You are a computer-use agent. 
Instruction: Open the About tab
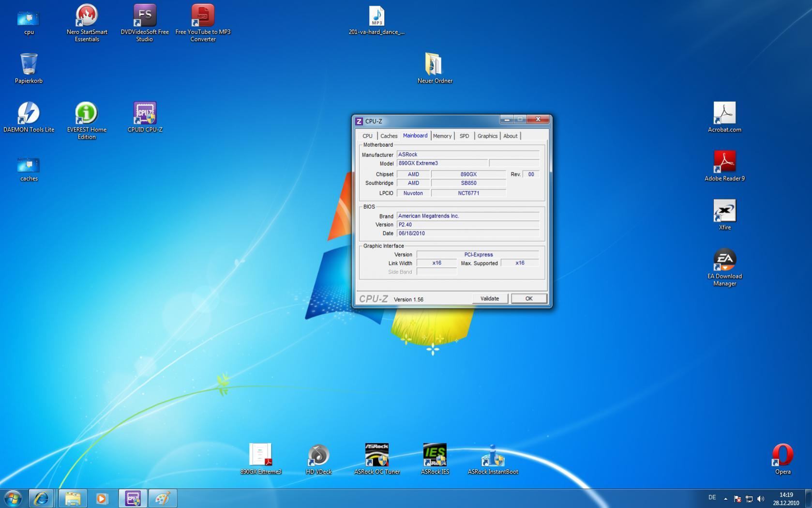[510, 136]
